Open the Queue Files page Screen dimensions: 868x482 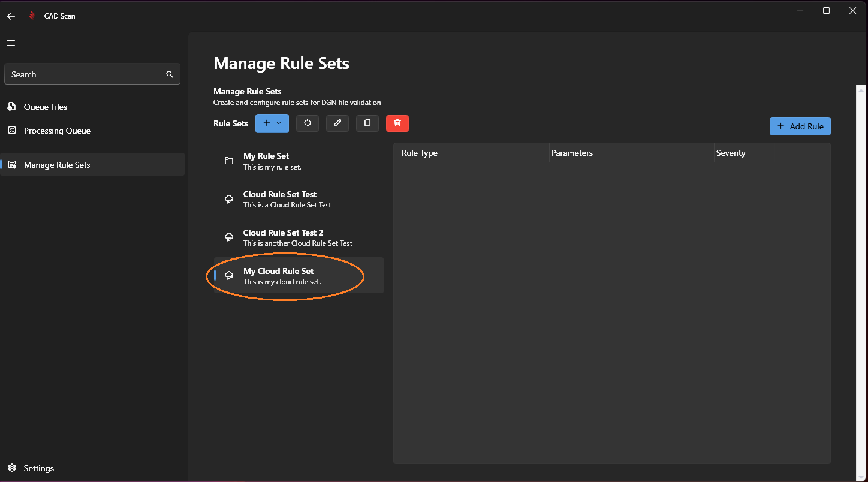(46, 107)
